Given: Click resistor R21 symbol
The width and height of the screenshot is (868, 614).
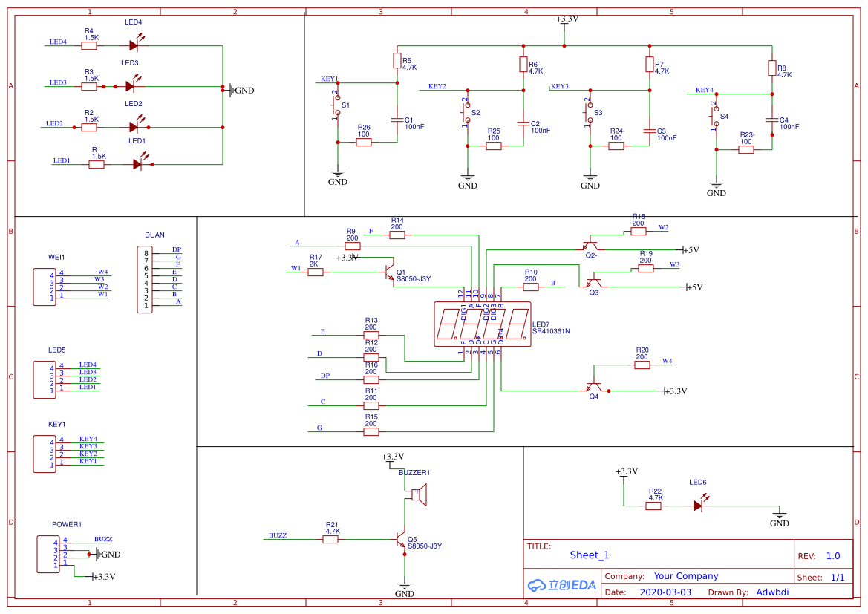Looking at the screenshot, I should 330,539.
